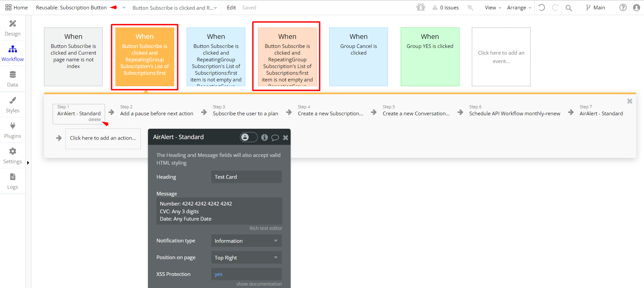Open the workflow event selector dropdown
Screen dimensions: 644x288
click(175, 8)
